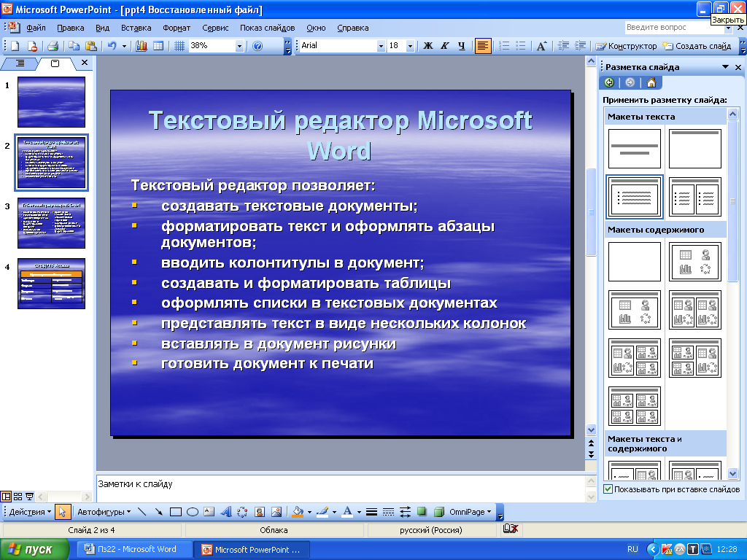Click the Insert WordArt icon
This screenshot has width=747, height=560.
tap(226, 512)
